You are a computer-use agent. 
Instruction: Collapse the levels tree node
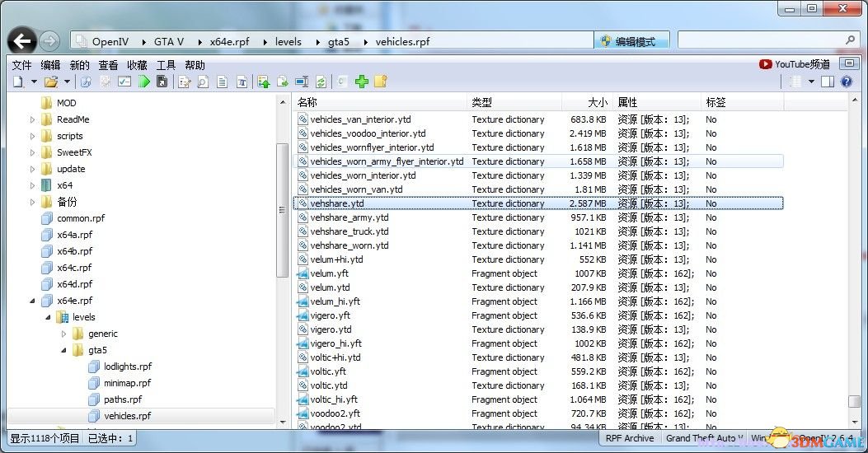point(48,317)
